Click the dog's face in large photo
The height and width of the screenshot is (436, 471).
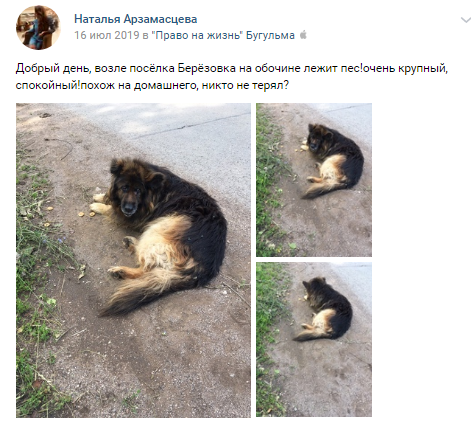click(130, 198)
